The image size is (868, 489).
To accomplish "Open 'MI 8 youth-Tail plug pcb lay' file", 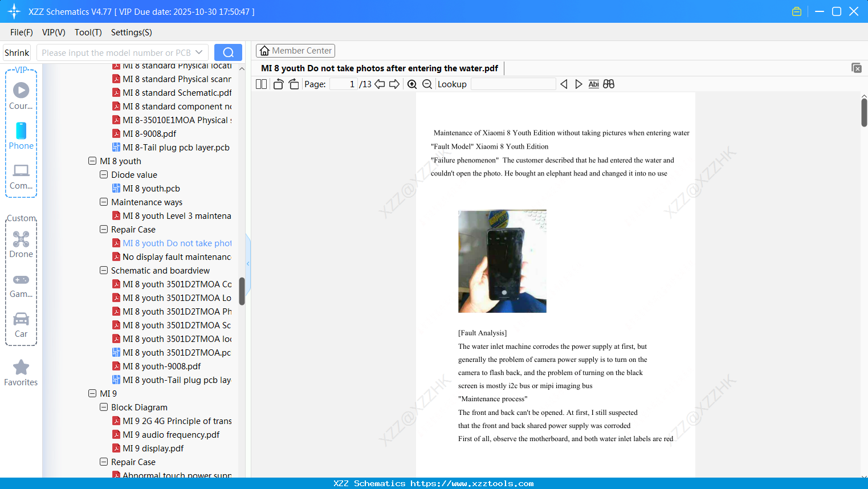I will click(x=172, y=380).
